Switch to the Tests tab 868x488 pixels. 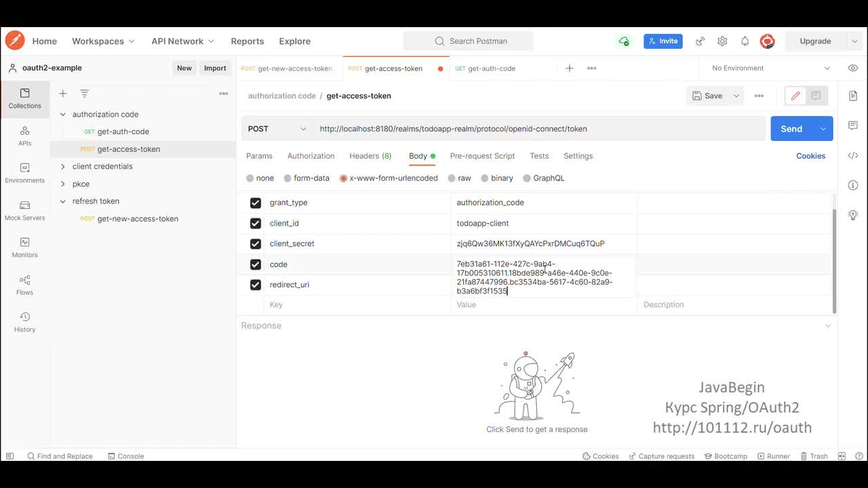click(539, 156)
